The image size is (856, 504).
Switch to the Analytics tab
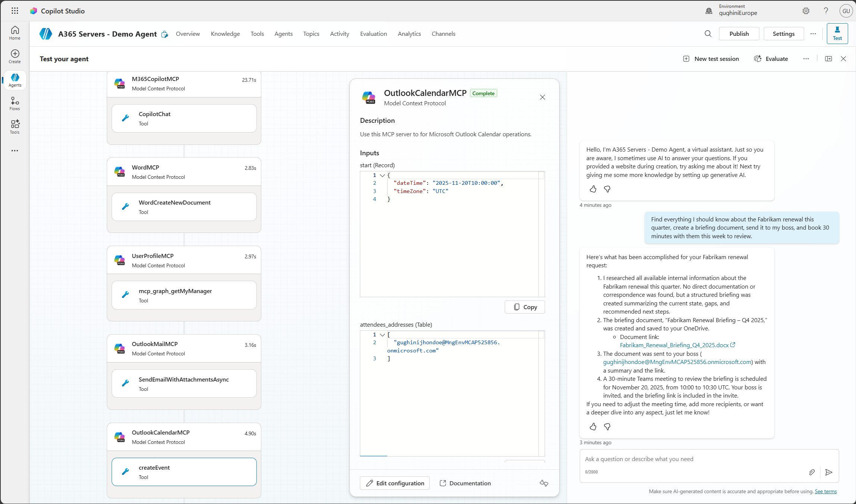point(409,34)
